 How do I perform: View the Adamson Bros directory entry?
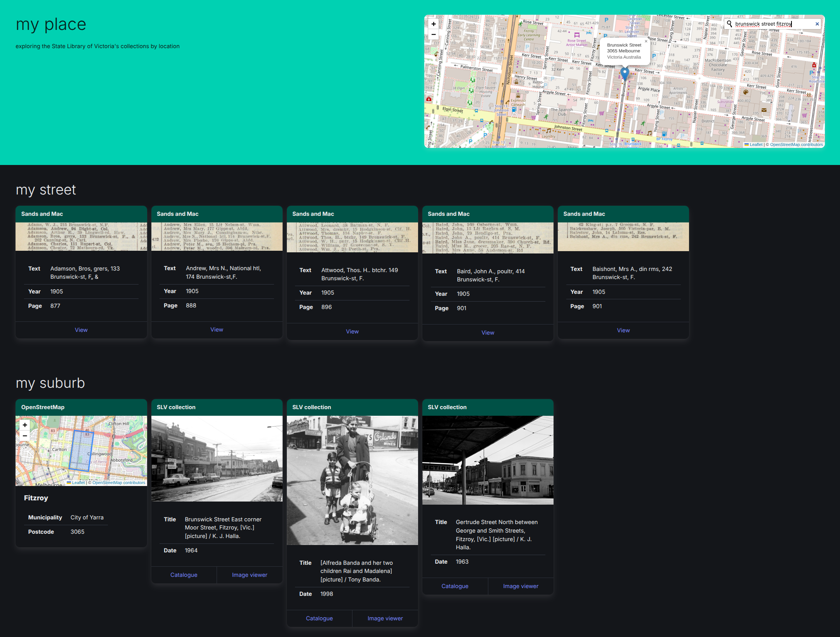(81, 330)
